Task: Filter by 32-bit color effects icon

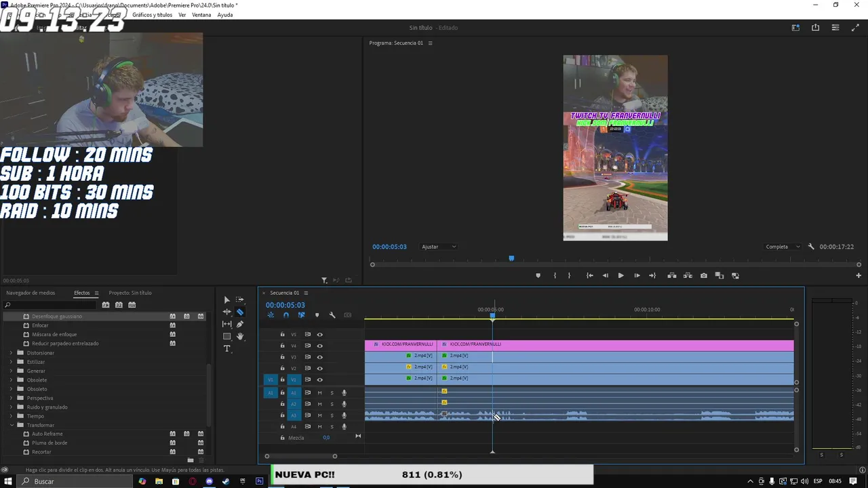Action: (x=119, y=305)
